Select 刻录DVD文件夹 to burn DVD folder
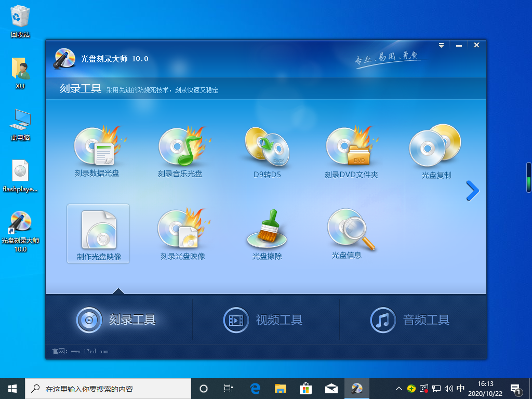Screen dimensions: 532x399 (352, 151)
